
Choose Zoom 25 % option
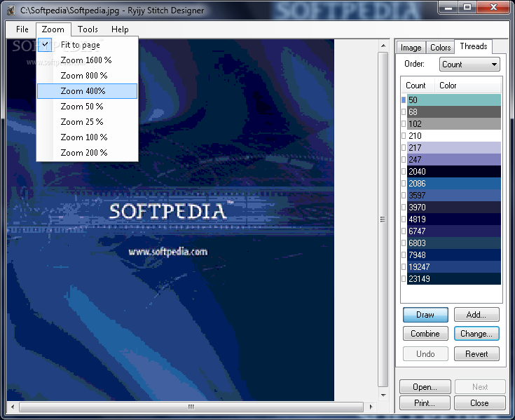(87, 122)
